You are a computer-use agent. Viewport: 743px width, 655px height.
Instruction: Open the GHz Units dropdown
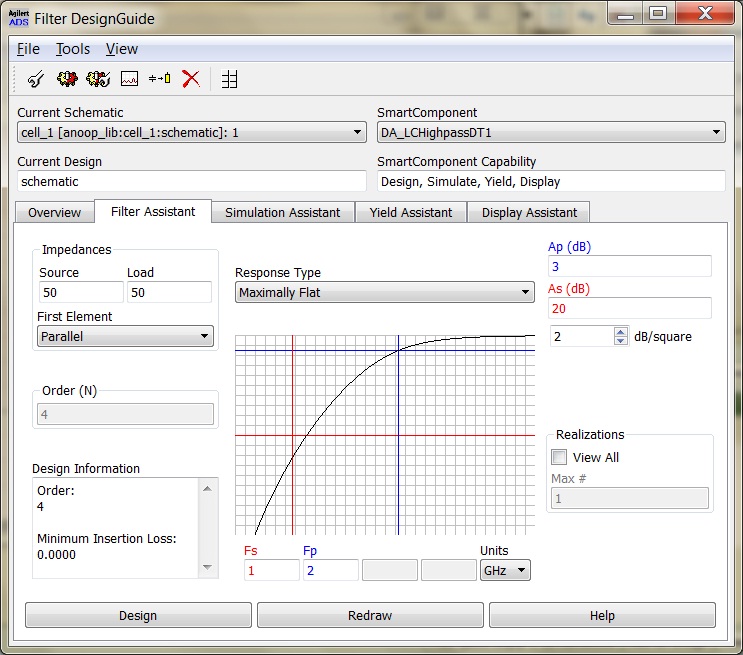pos(505,570)
